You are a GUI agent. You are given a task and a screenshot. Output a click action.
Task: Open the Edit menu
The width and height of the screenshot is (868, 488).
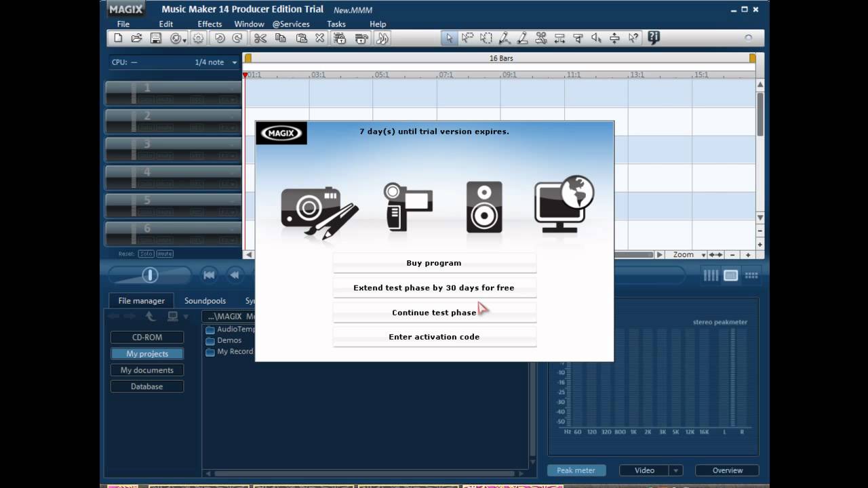tap(165, 24)
